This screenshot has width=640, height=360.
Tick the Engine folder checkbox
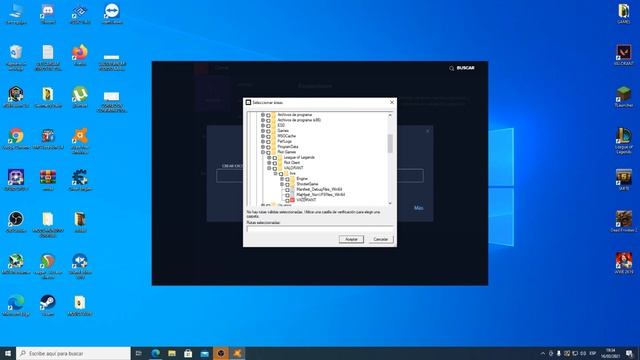[x=287, y=179]
